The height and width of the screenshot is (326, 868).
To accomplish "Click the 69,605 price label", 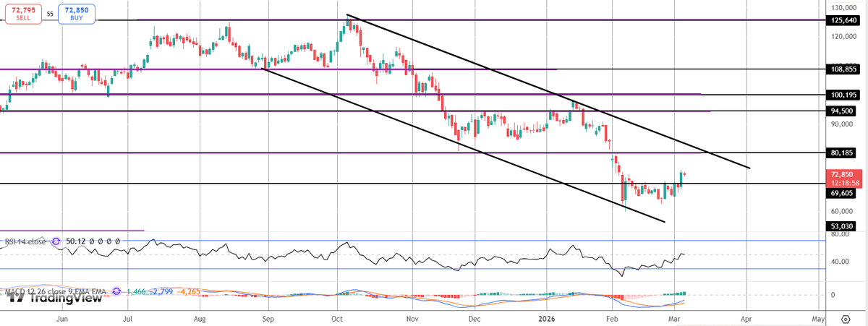I will click(840, 193).
